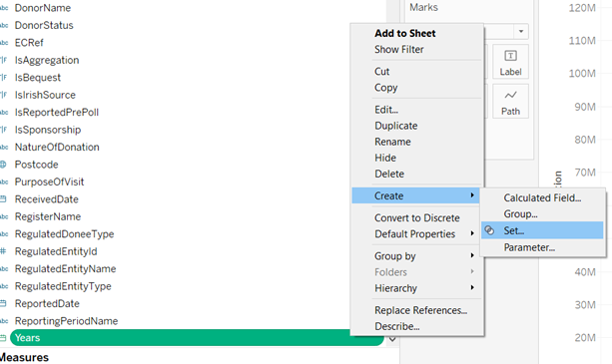Select Copy from the context menu

click(385, 88)
